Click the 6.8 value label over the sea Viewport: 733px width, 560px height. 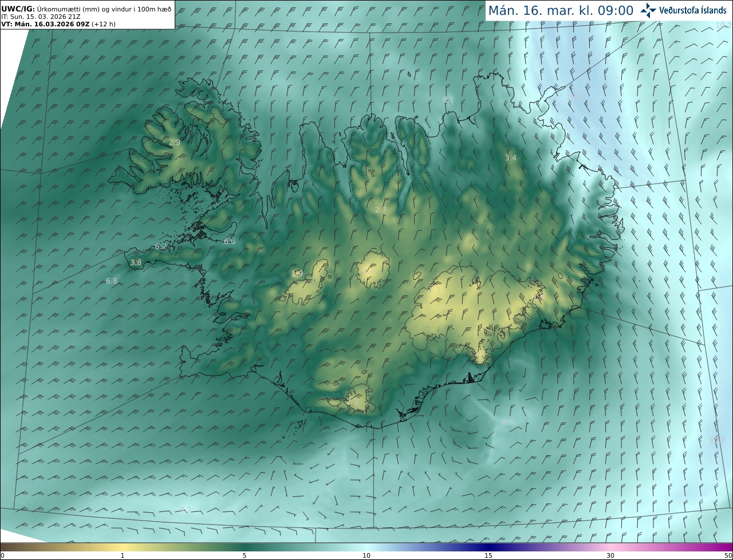[x=112, y=281]
